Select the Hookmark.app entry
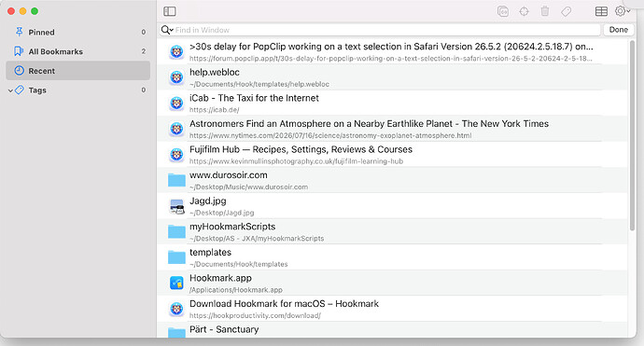 pyautogui.click(x=392, y=284)
